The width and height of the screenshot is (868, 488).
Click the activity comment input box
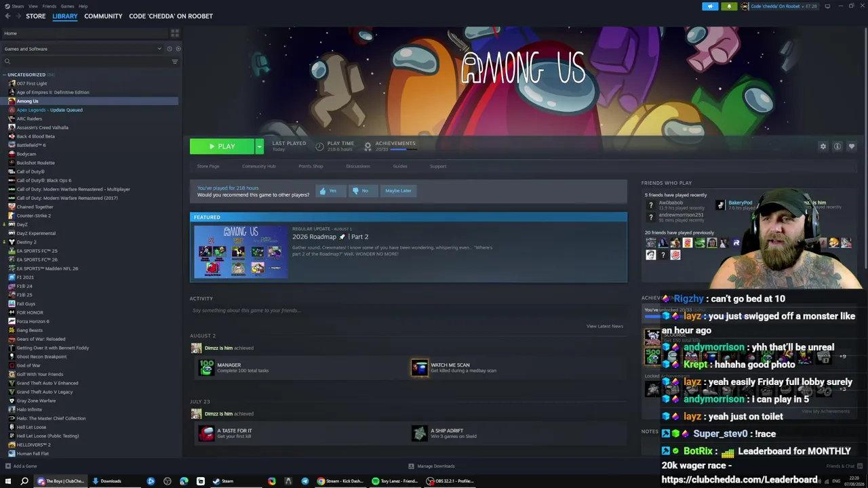pos(407,310)
